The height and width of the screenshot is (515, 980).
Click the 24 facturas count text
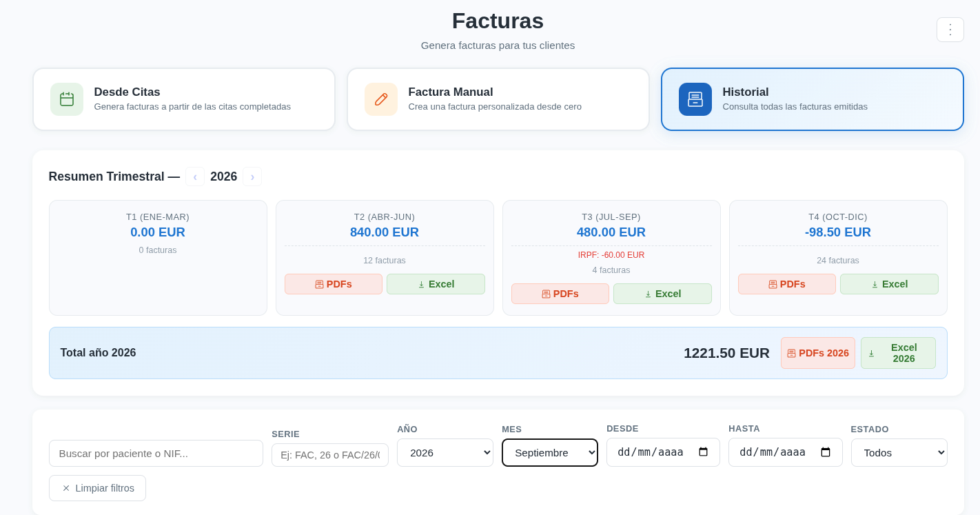(x=838, y=261)
